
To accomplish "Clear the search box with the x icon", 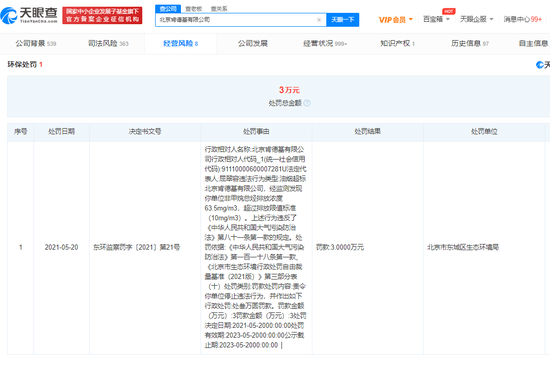I will click(319, 20).
